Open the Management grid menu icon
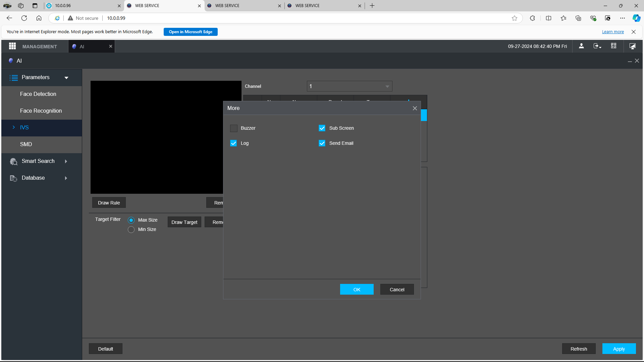 click(12, 46)
